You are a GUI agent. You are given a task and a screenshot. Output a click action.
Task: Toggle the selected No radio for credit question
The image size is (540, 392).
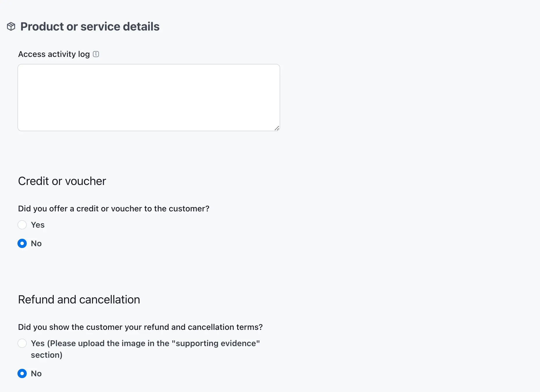pyautogui.click(x=22, y=243)
